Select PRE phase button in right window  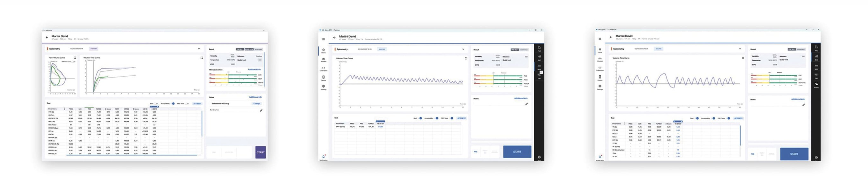click(753, 154)
